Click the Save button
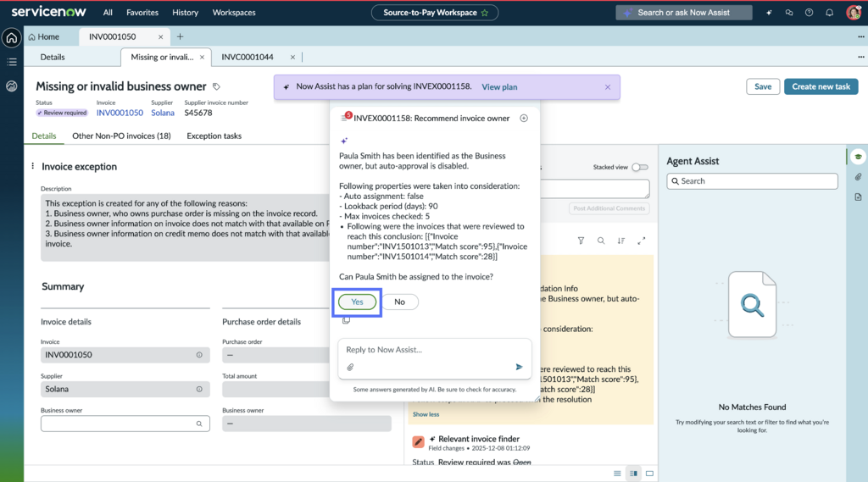868x482 pixels. (762, 86)
